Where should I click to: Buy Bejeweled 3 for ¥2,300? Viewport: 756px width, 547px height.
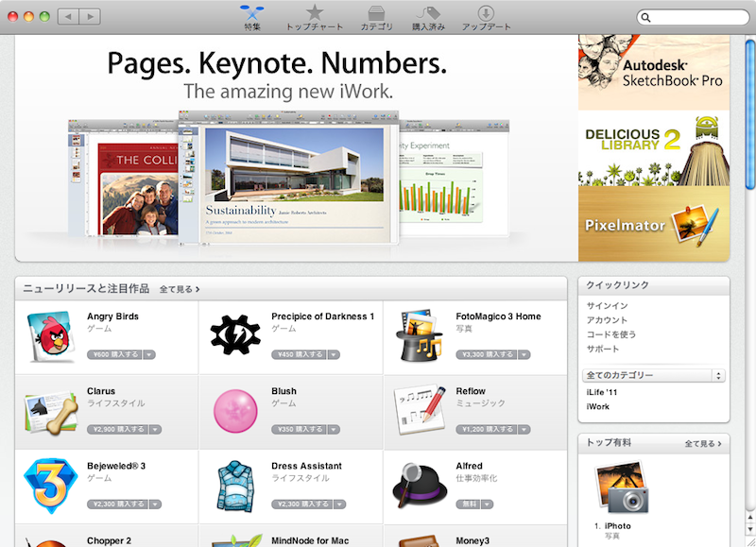(117, 504)
